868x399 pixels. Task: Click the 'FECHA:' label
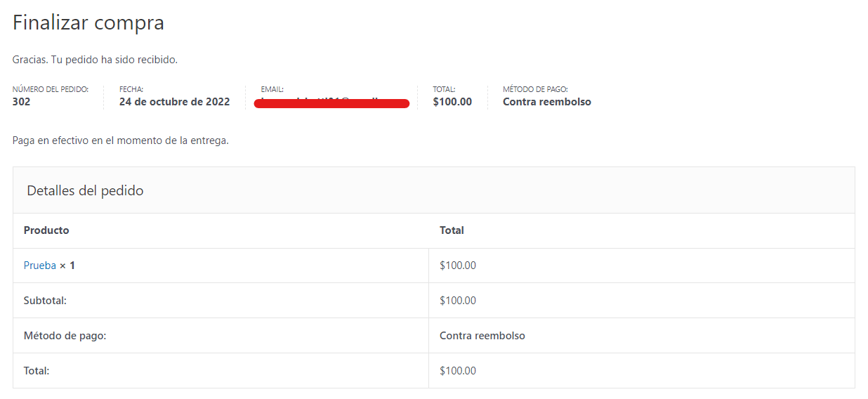click(131, 89)
